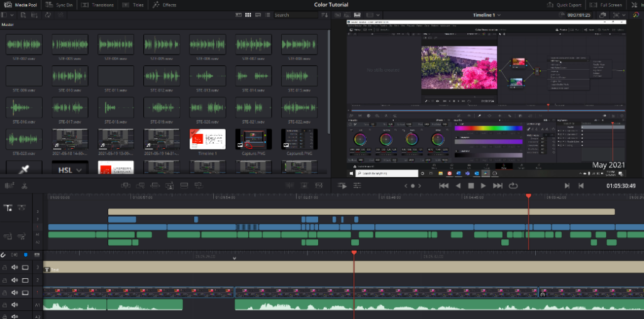644x319 pixels.
Task: Stop playback
Action: coord(471,186)
